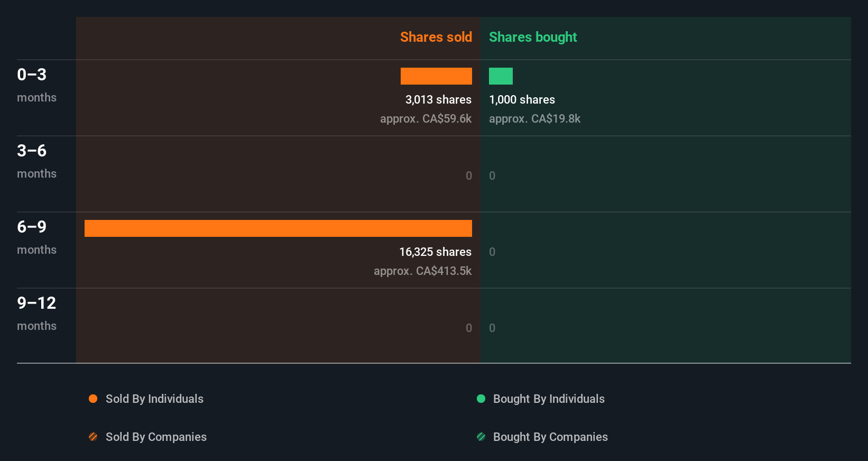The image size is (868, 461).
Task: Click the 6–9 months row label
Action: pos(36,237)
